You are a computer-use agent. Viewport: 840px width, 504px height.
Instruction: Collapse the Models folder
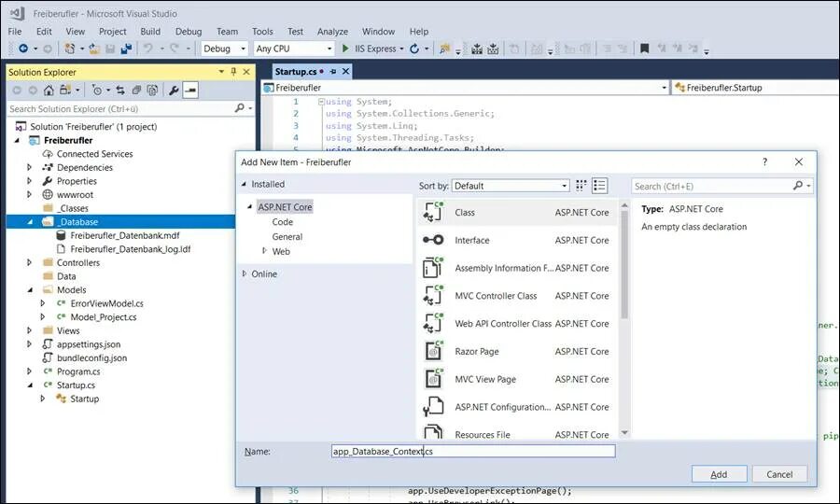click(x=30, y=289)
